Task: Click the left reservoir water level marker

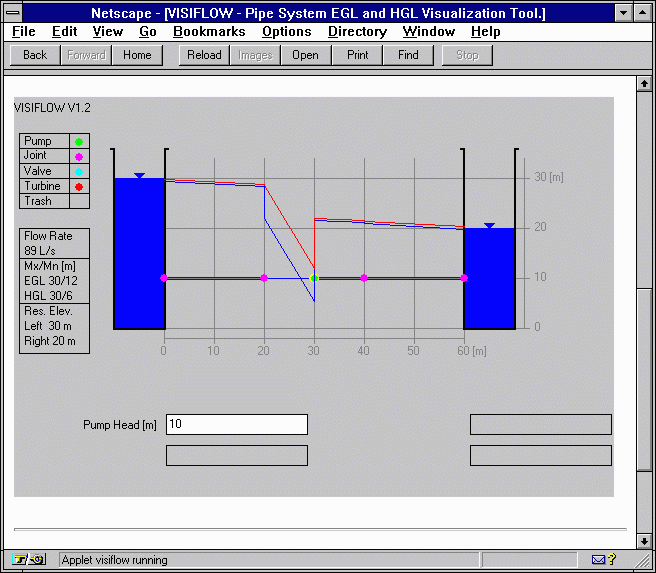Action: [x=139, y=176]
